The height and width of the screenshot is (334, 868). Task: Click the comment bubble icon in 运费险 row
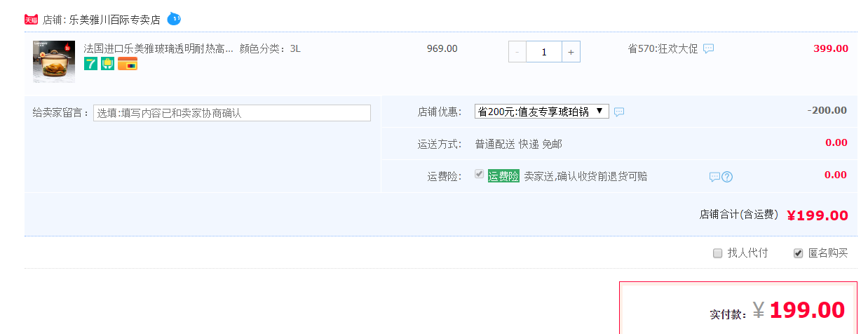click(x=714, y=177)
